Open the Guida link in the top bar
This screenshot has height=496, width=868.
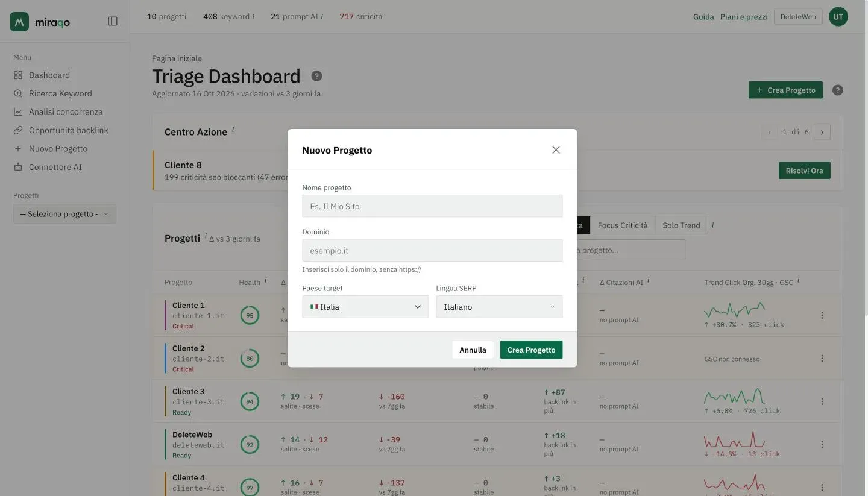click(703, 17)
